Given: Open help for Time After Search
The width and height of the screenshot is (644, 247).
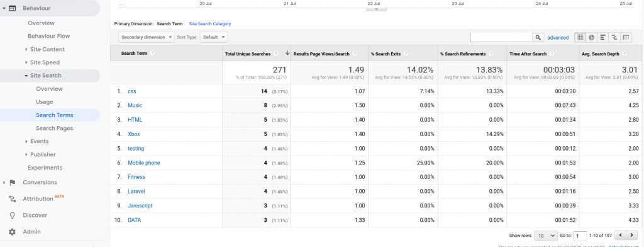Looking at the screenshot, I should (x=552, y=54).
